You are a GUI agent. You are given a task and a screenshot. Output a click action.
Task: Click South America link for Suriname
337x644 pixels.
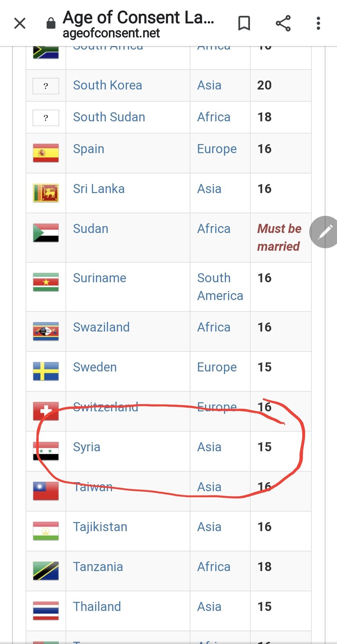pyautogui.click(x=220, y=287)
